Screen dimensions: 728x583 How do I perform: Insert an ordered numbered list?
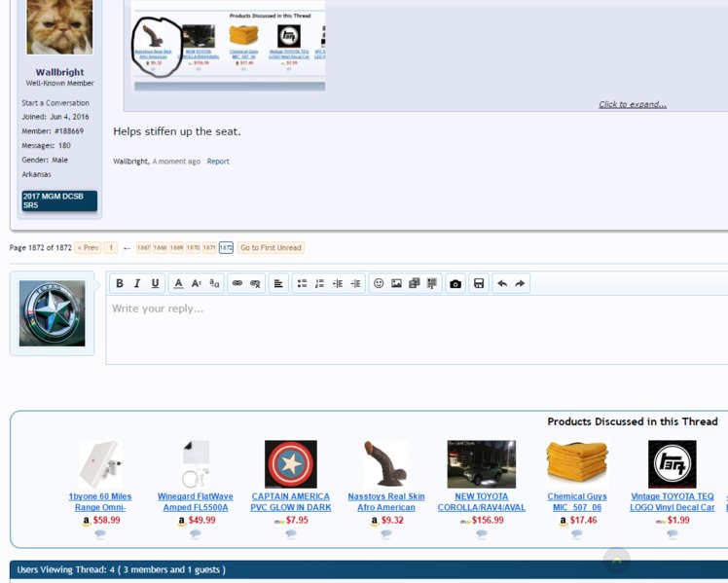(x=319, y=283)
